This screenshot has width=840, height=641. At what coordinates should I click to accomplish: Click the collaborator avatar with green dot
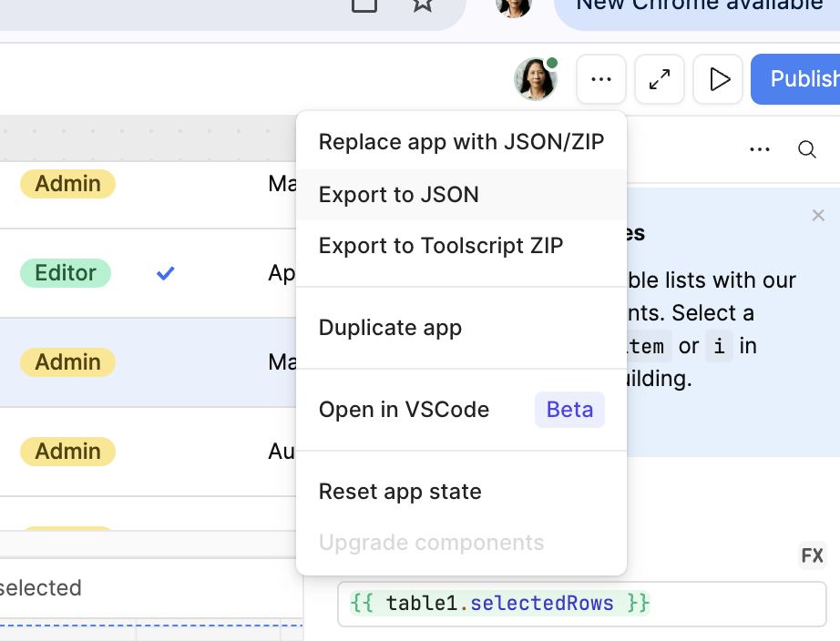click(x=535, y=79)
